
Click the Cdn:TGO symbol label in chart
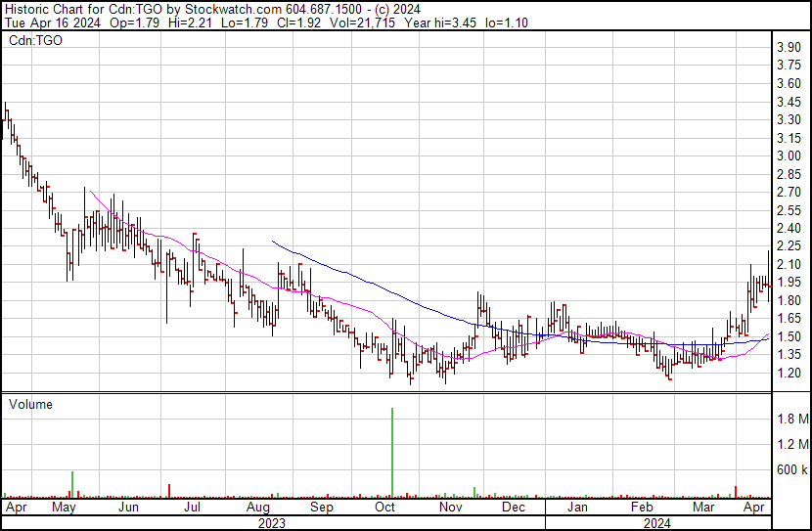(x=36, y=41)
